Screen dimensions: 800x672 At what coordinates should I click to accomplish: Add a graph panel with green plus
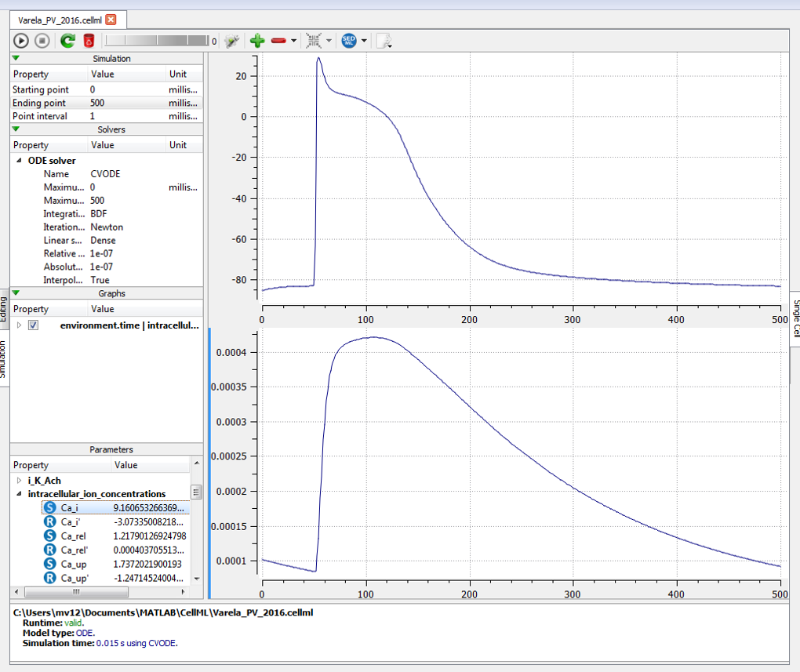tap(256, 41)
